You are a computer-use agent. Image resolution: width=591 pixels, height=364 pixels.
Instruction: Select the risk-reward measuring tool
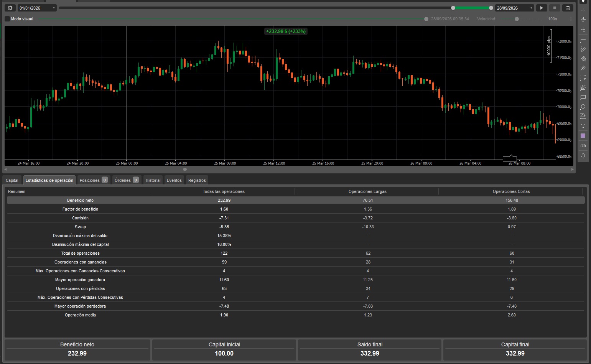coord(583,116)
